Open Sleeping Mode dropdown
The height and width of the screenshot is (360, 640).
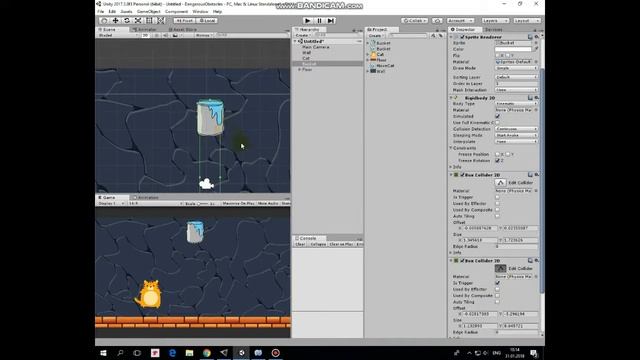point(516,135)
